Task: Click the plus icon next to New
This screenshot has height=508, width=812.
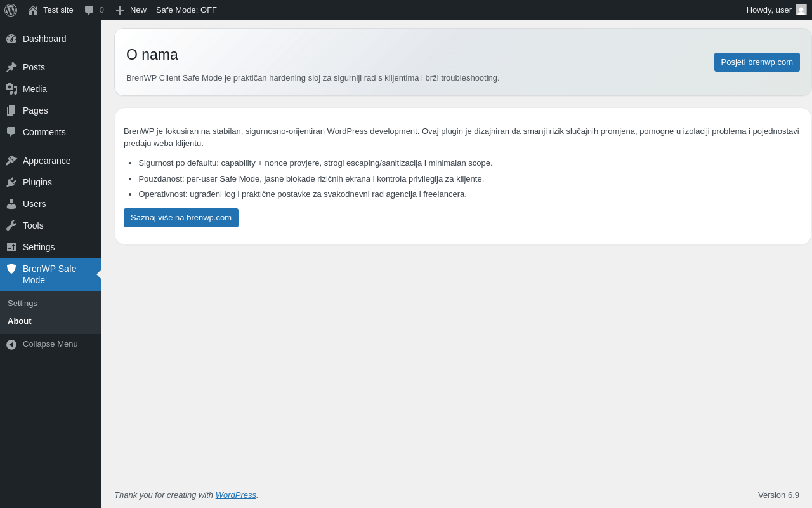Action: (120, 10)
